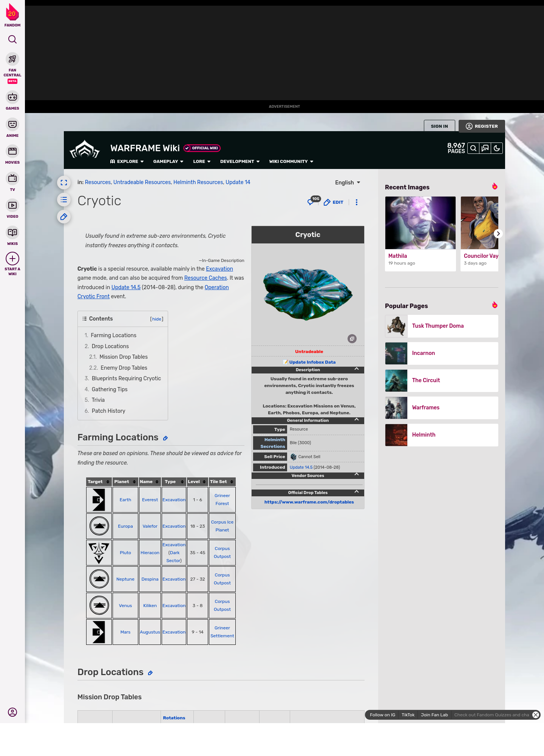This screenshot has height=756, width=544.
Task: Sort table by Type column
Action: [174, 482]
